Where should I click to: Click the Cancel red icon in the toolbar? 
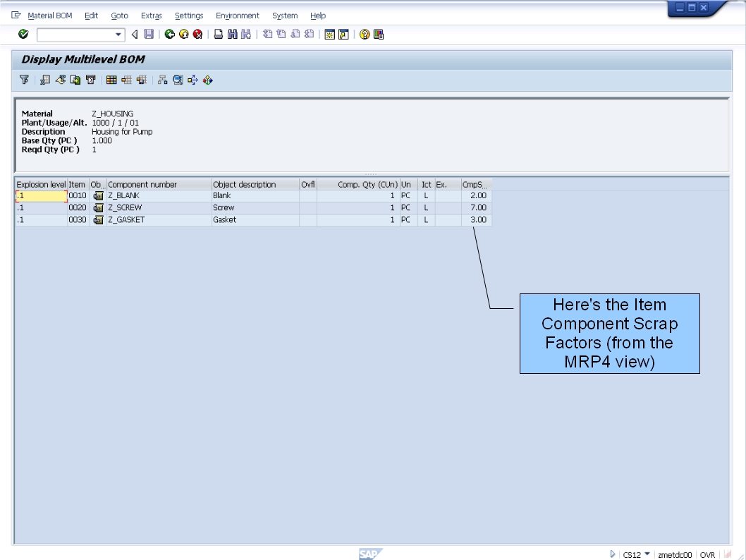point(198,33)
